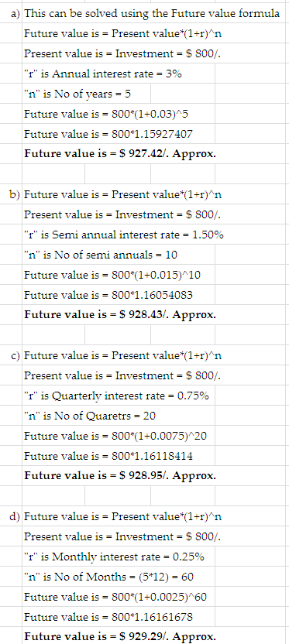Select cell with formula 800*(1+0.03)^5
Screen dimensions: 289x644
(106, 114)
